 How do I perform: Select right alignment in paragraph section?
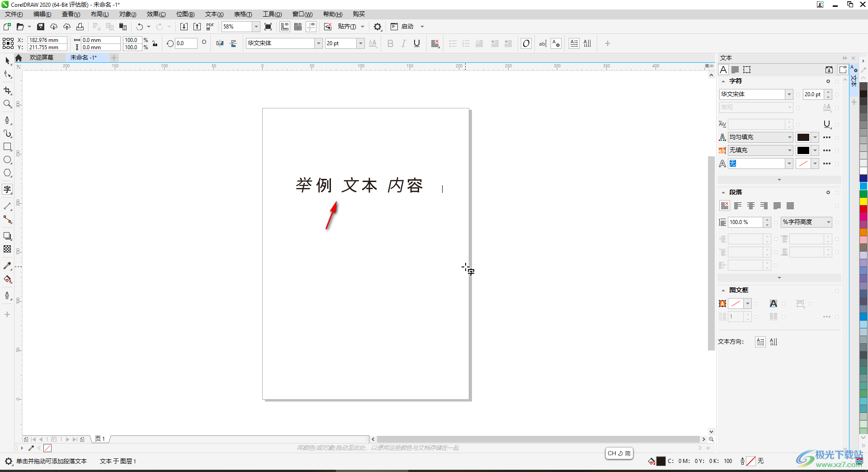click(764, 206)
